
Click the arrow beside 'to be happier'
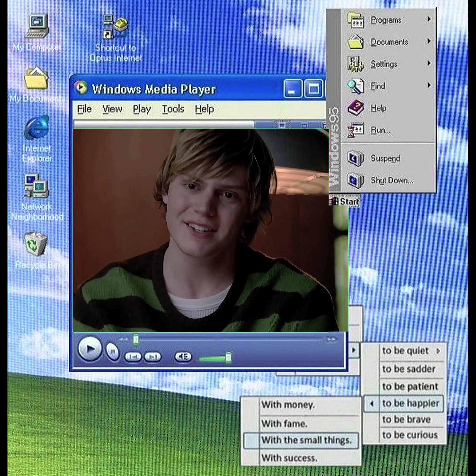pyautogui.click(x=372, y=403)
